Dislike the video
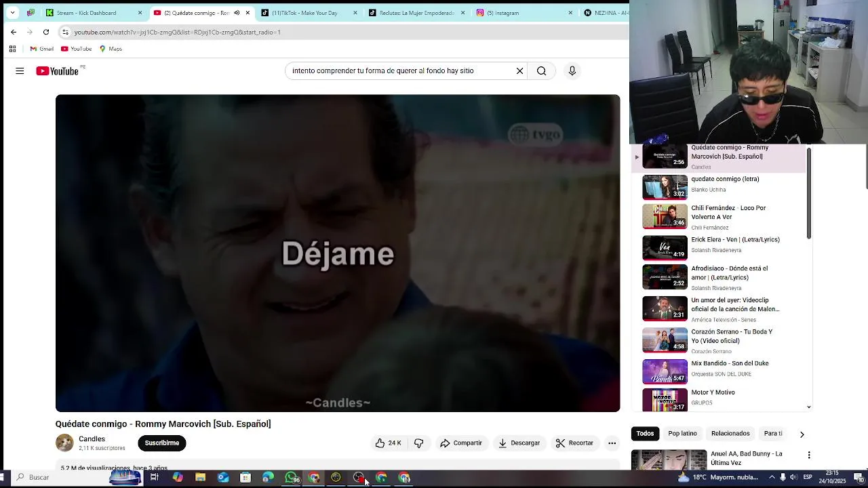This screenshot has height=488, width=868. click(419, 443)
